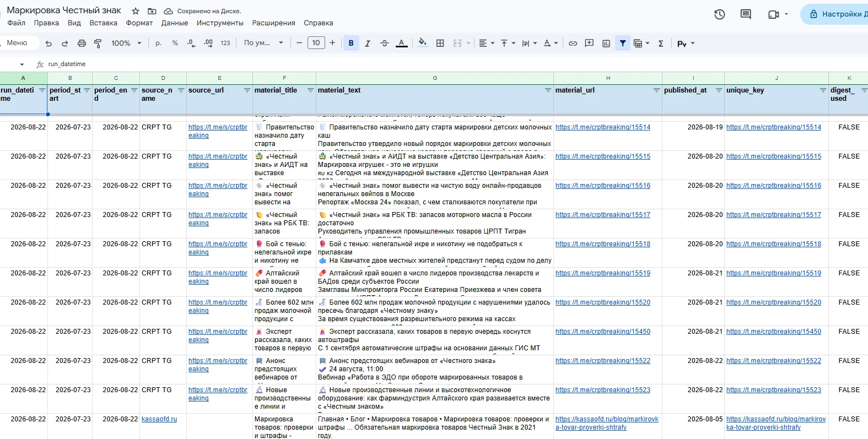Open the version history clock icon
868x439 pixels.
719,14
